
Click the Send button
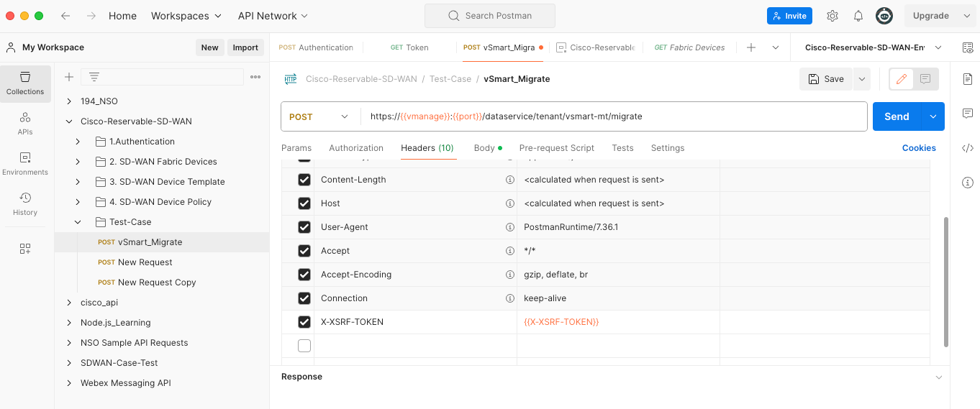coord(897,116)
